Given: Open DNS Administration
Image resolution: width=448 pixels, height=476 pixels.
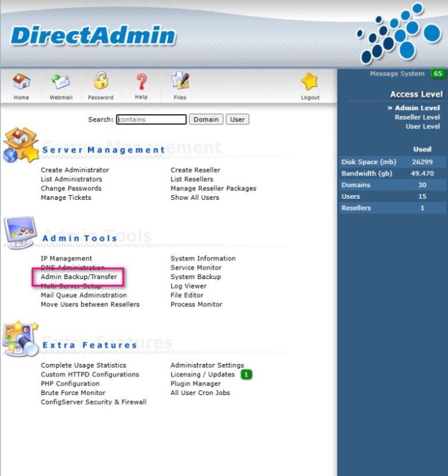Looking at the screenshot, I should (73, 267).
